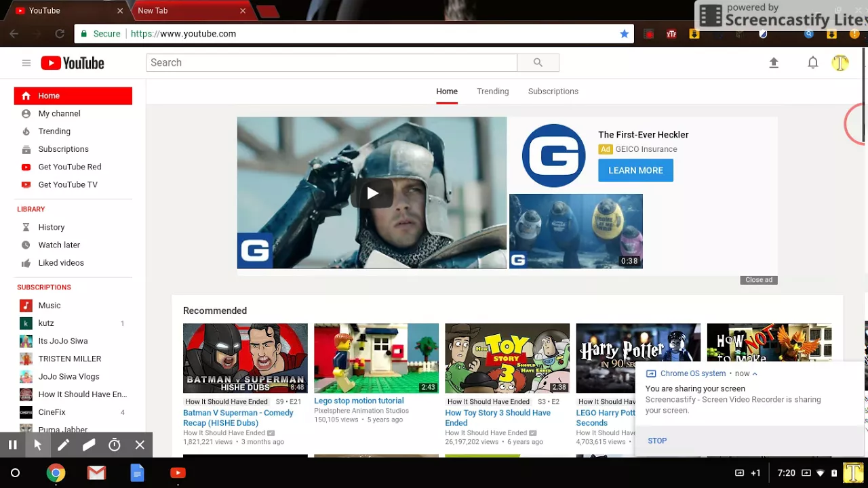Open the Chrome OS launcher circle

[15, 473]
